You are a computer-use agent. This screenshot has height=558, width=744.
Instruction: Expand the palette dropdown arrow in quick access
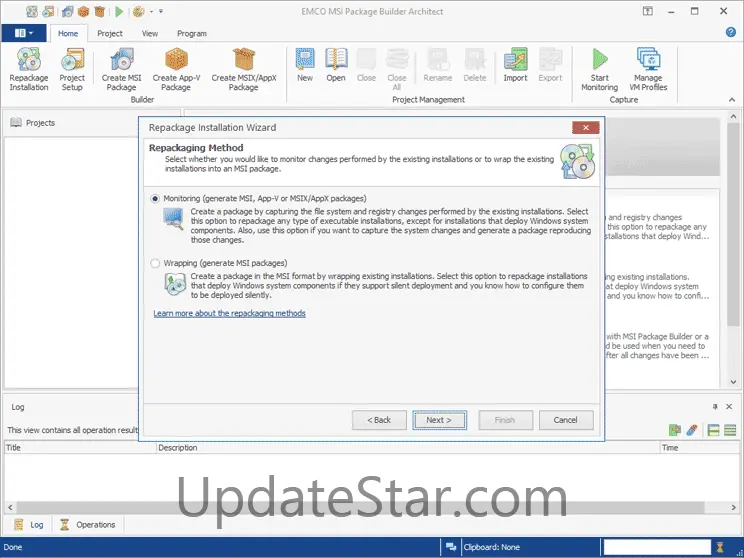151,11
